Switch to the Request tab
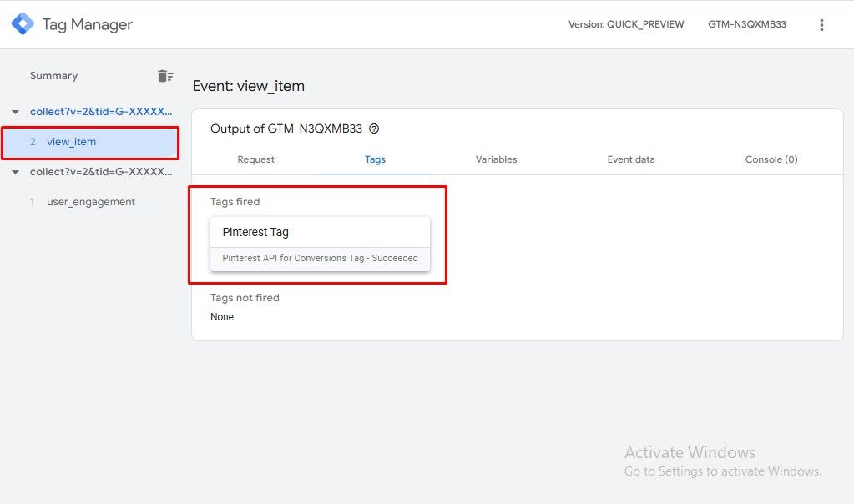Viewport: 854px width, 504px height. click(255, 159)
